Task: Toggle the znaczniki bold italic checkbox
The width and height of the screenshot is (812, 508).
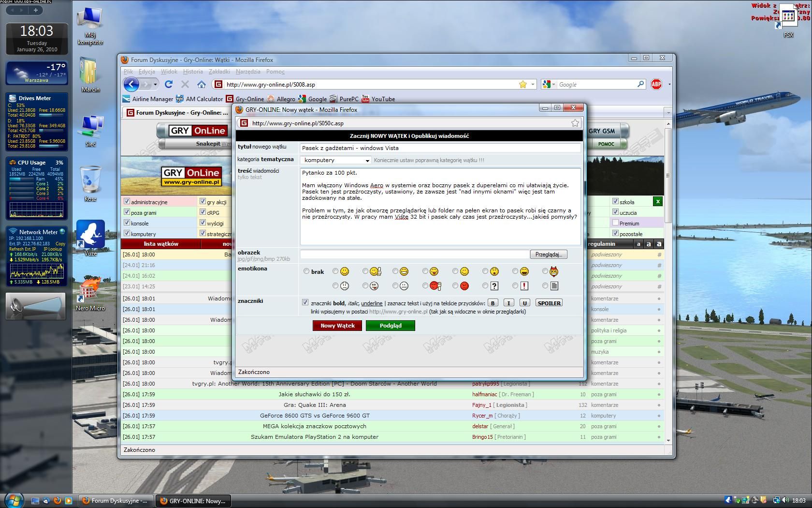Action: point(305,302)
